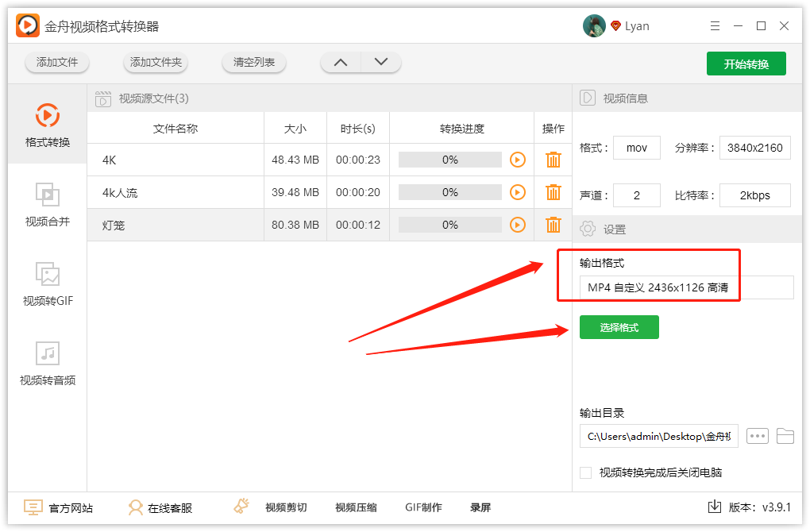Open the 视频压缩 tool from bottom bar
810x532 pixels.
pos(354,507)
